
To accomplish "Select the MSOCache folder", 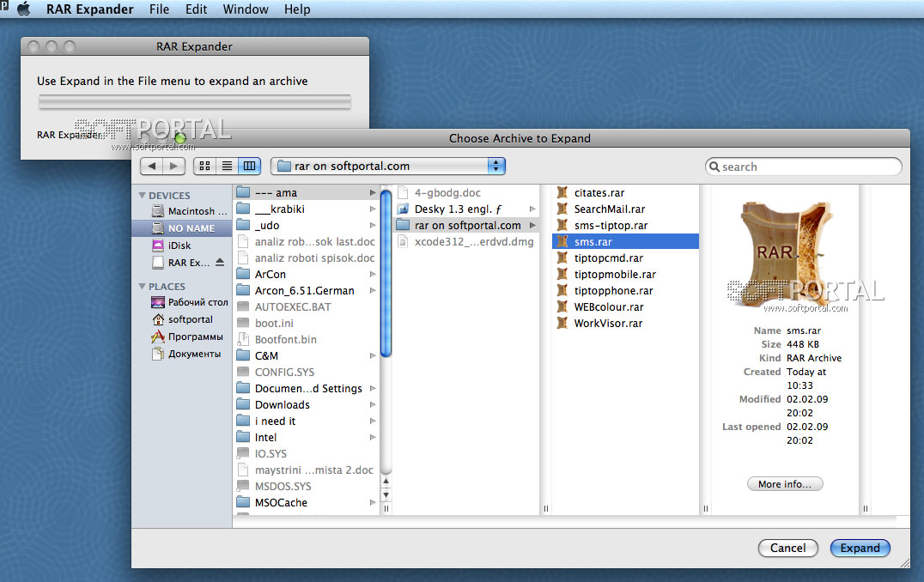I will pyautogui.click(x=307, y=502).
